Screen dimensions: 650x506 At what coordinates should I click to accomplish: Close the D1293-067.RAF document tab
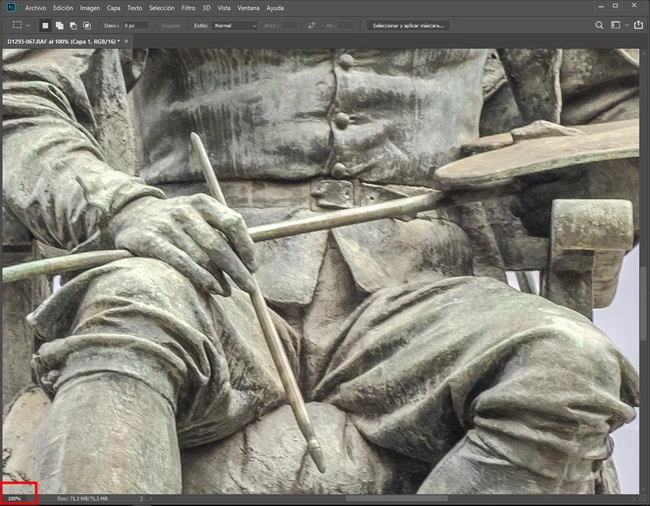pos(128,41)
